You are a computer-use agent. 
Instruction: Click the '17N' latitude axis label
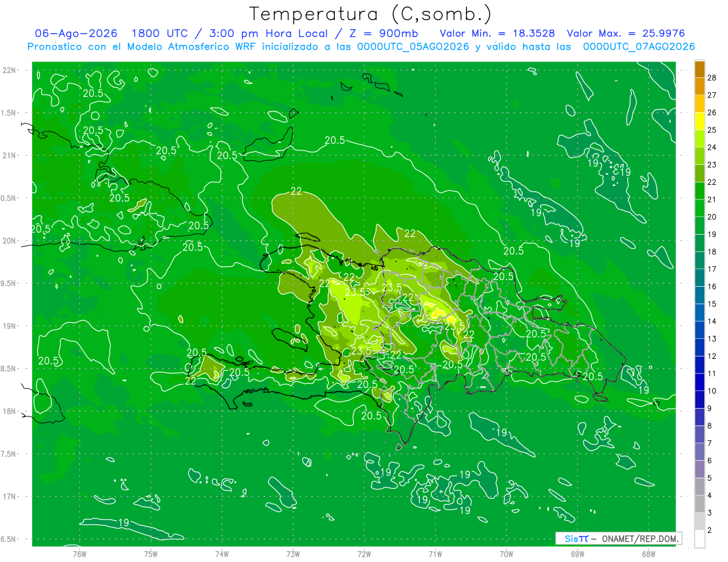10,497
